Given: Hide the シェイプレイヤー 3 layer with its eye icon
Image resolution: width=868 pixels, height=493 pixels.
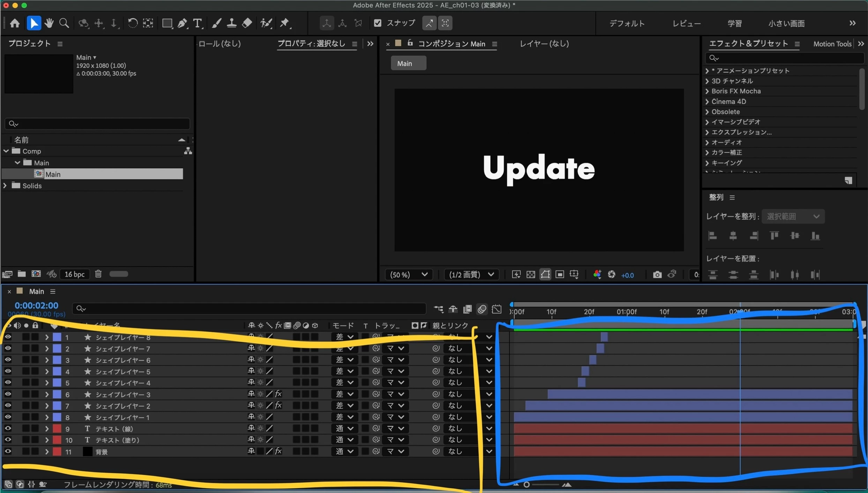Looking at the screenshot, I should coord(8,394).
